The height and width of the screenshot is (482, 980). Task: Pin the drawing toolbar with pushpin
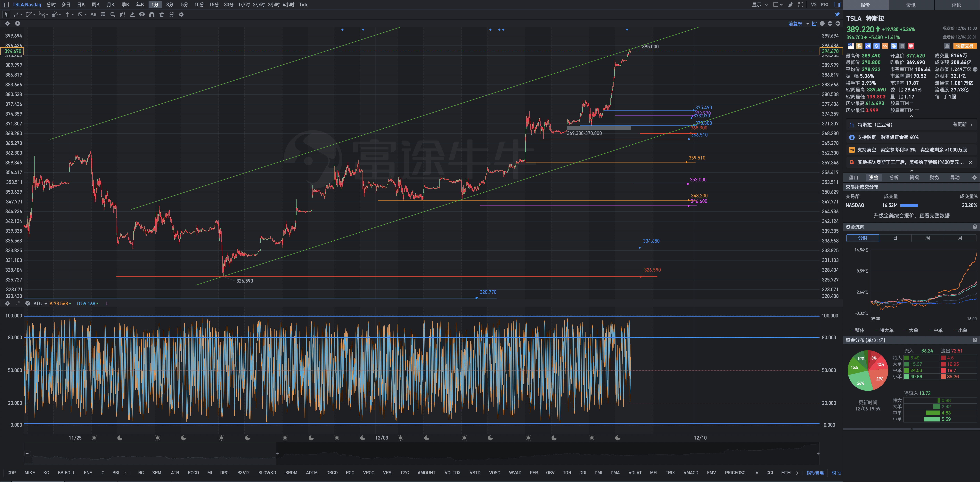pos(837,14)
